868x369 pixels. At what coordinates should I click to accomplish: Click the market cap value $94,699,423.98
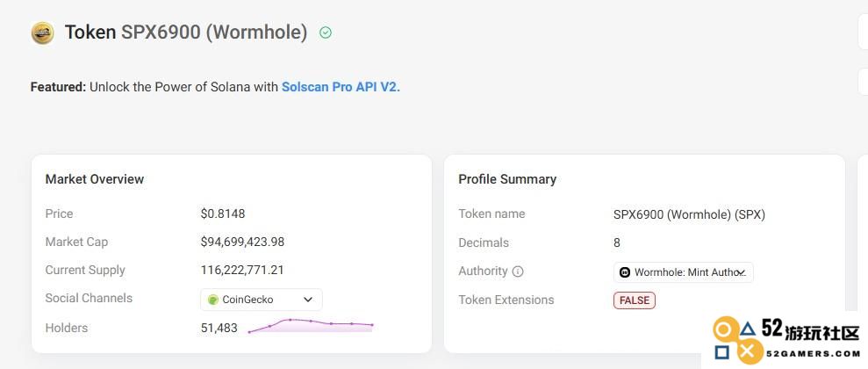pos(242,242)
